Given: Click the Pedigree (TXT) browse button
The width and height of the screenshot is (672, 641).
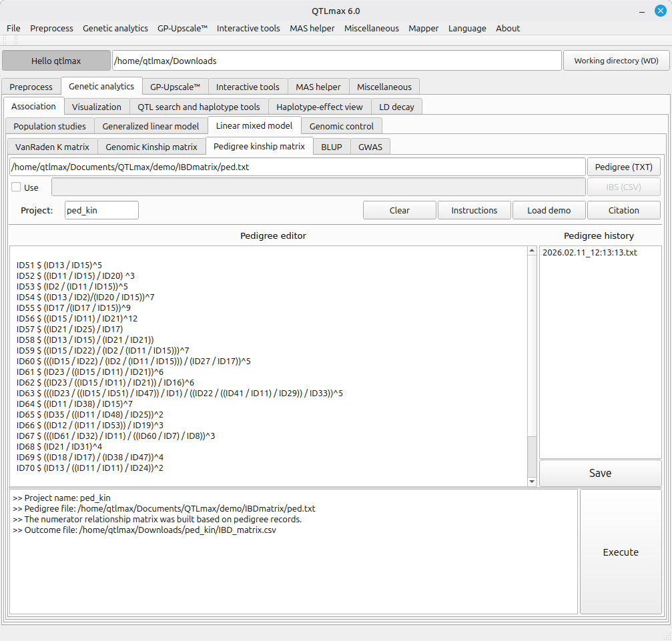Looking at the screenshot, I should pos(623,167).
